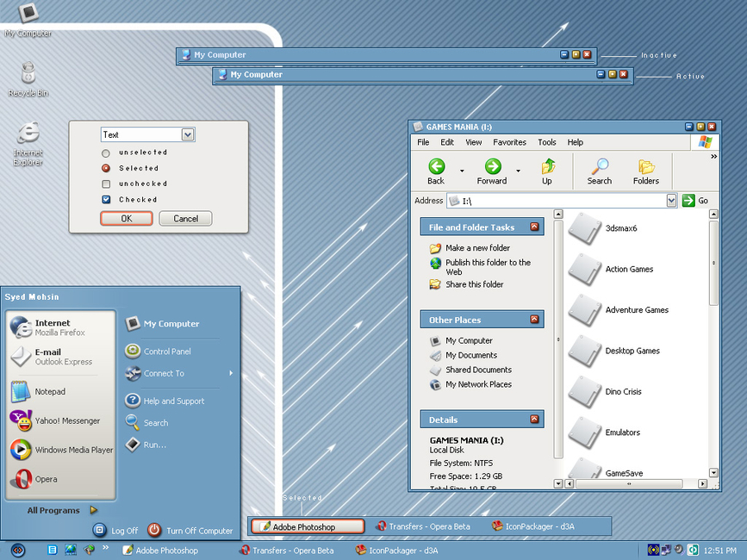The image size is (747, 560).
Task: Go up one folder level
Action: [547, 171]
